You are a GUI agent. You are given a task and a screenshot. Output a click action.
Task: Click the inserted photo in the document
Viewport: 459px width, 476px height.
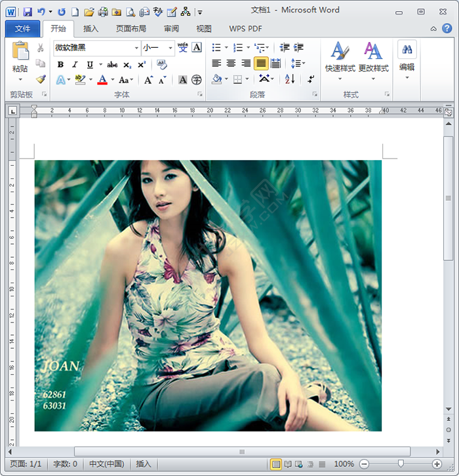click(x=208, y=296)
